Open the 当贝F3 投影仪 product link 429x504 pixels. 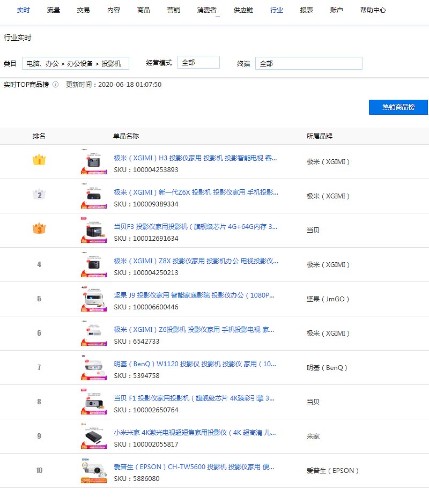(x=196, y=227)
